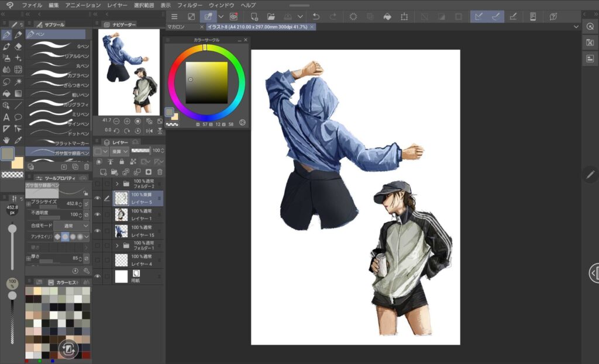This screenshot has height=364, width=599.
Task: Select the Fill bucket tool
Action: pos(6,93)
